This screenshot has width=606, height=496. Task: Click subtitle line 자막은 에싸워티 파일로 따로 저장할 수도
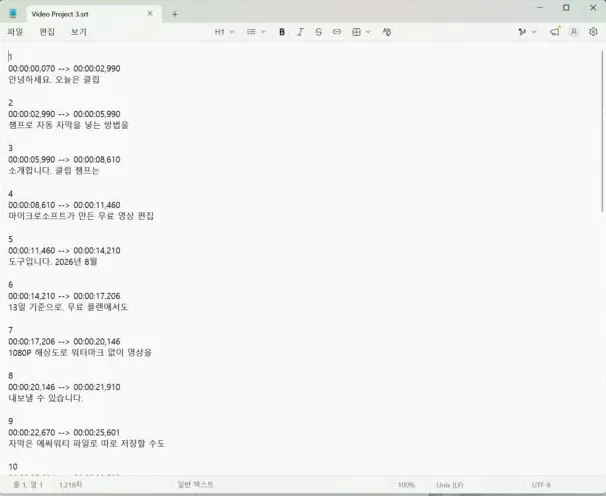(87, 443)
